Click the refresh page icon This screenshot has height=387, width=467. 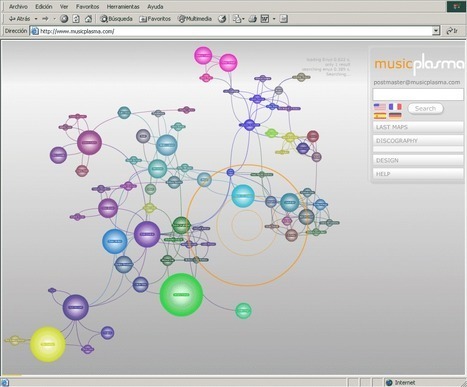76,19
